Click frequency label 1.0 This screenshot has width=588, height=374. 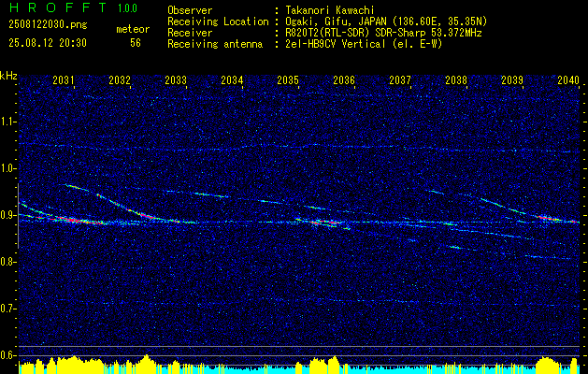pyautogui.click(x=8, y=168)
